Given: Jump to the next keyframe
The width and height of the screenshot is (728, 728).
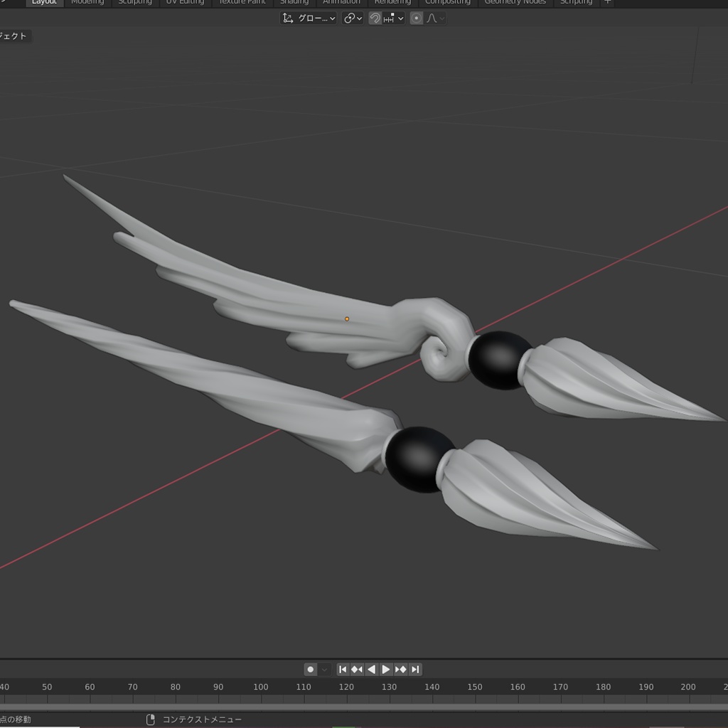Looking at the screenshot, I should [401, 669].
